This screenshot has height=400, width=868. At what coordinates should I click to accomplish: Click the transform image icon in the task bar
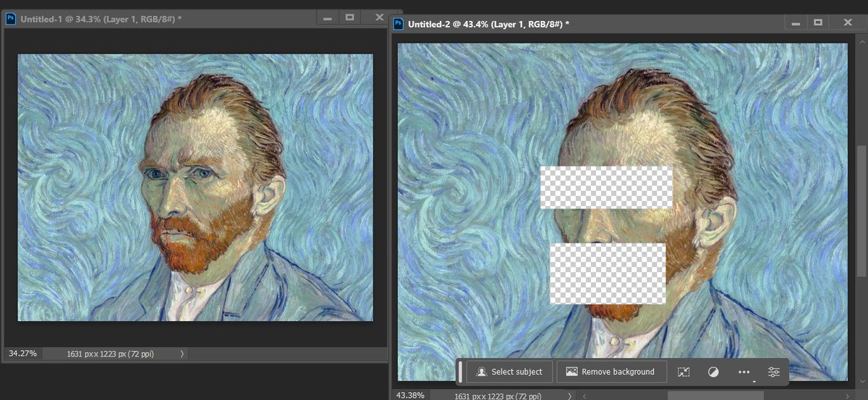click(684, 372)
